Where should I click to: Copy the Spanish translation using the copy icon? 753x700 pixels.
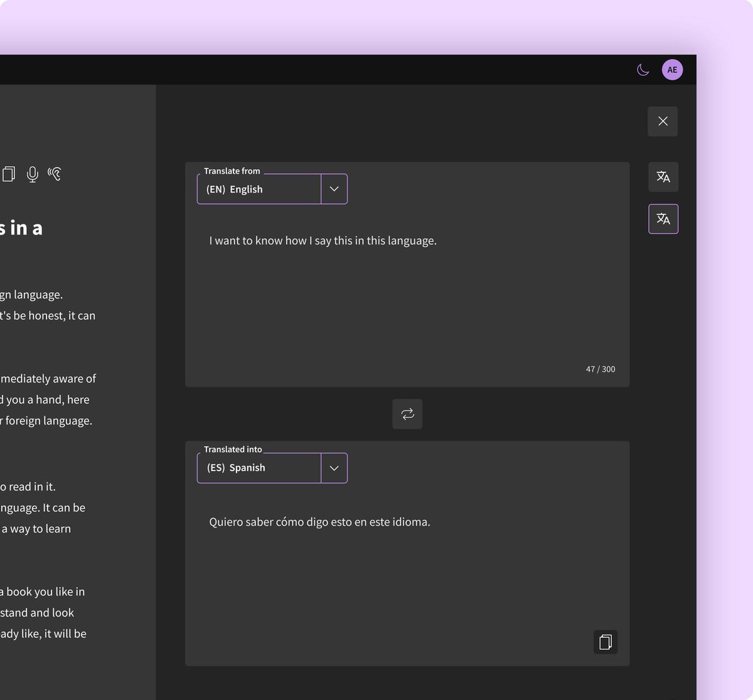click(605, 642)
